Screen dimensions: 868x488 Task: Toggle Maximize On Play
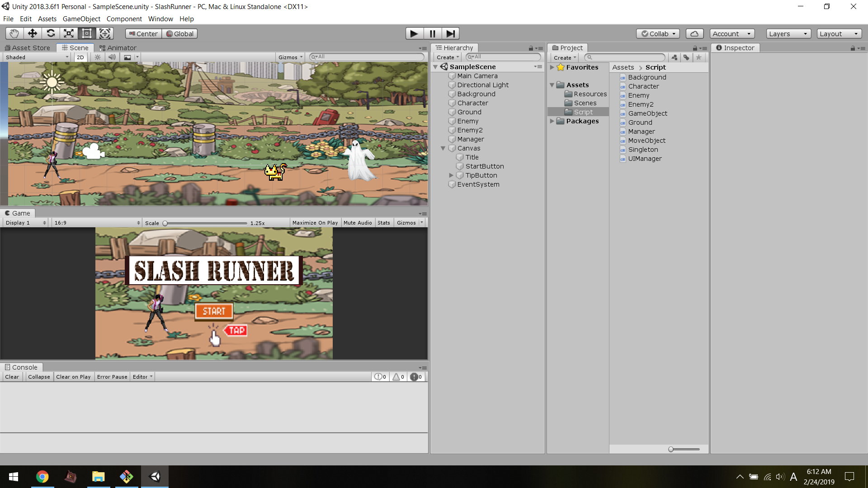coord(315,223)
